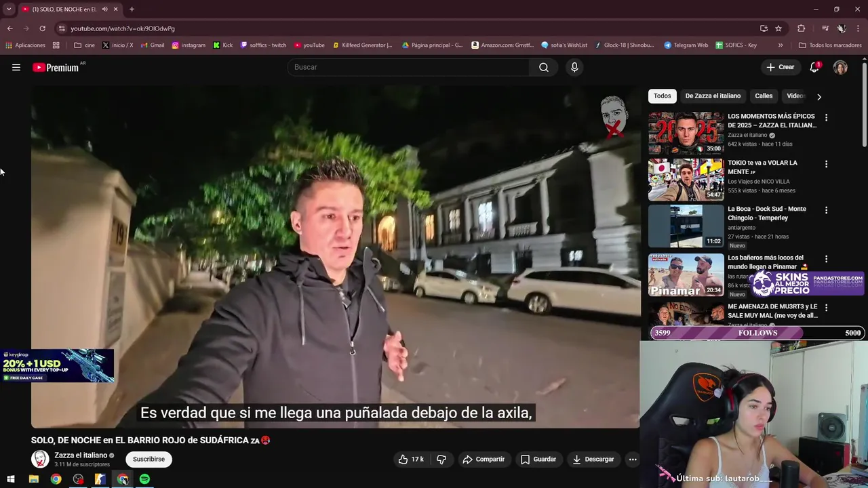Open options for LOS MOMENTOS MÁS ÉPICOS video
Screen dimensions: 868x488
click(x=826, y=117)
